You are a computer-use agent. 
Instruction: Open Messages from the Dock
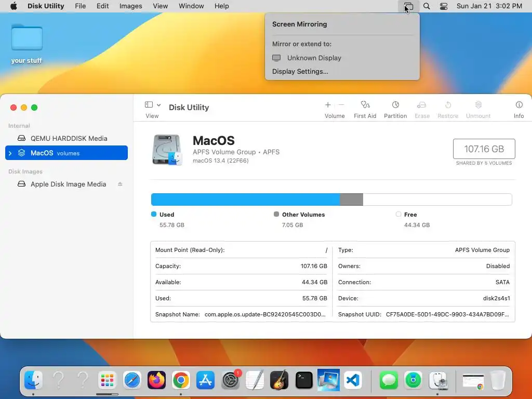[389, 380]
